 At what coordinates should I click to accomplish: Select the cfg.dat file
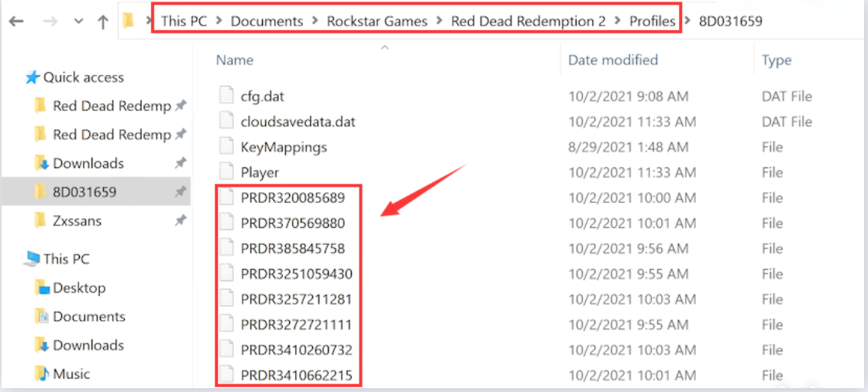(x=263, y=96)
